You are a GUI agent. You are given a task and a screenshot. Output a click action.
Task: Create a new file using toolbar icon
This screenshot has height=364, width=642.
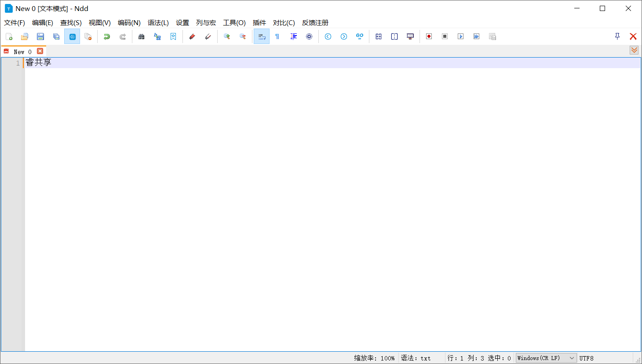(x=9, y=36)
